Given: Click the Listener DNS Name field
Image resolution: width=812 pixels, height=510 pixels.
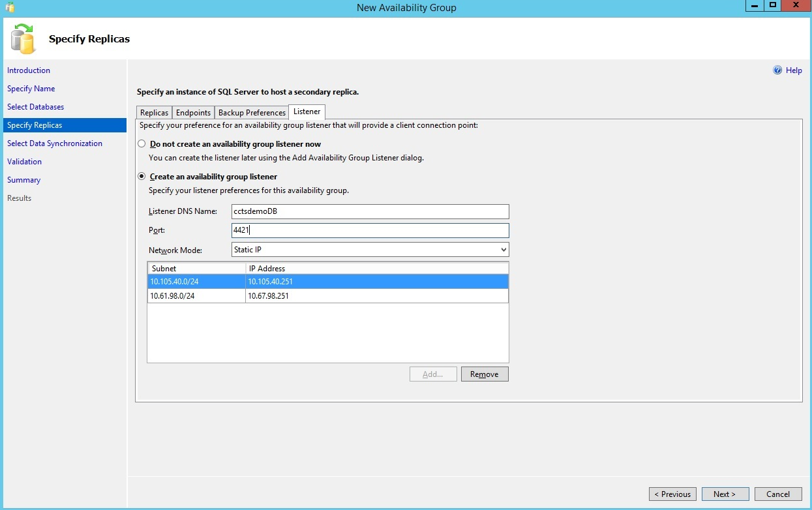Looking at the screenshot, I should (370, 211).
